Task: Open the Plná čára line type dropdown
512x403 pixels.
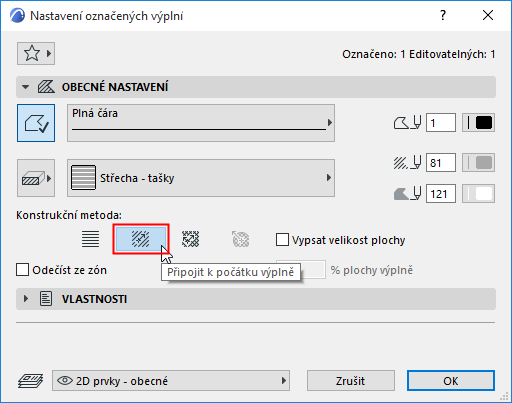Action: click(x=201, y=123)
